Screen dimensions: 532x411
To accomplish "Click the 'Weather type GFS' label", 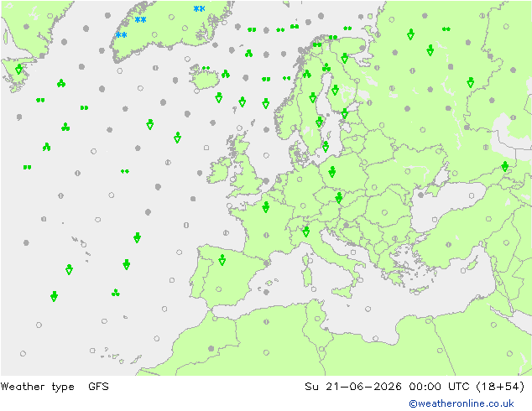I will pyautogui.click(x=55, y=387).
